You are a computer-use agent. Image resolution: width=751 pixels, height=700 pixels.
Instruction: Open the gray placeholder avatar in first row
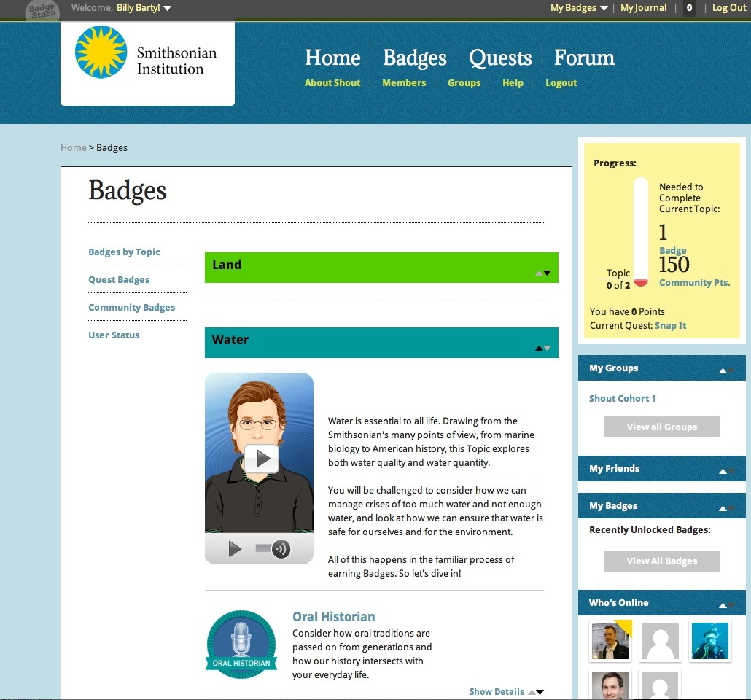660,641
